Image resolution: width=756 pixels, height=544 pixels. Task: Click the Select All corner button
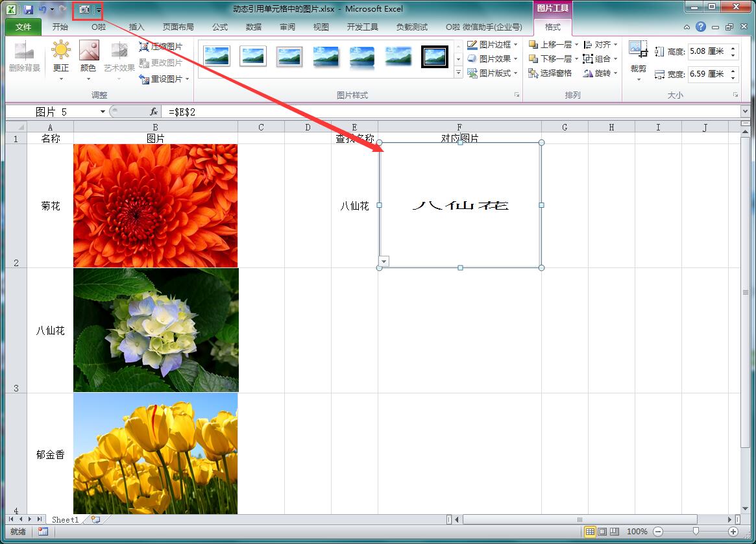(x=16, y=127)
